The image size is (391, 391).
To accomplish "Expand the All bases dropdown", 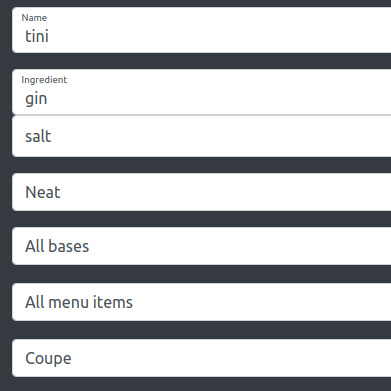I will coord(201,246).
